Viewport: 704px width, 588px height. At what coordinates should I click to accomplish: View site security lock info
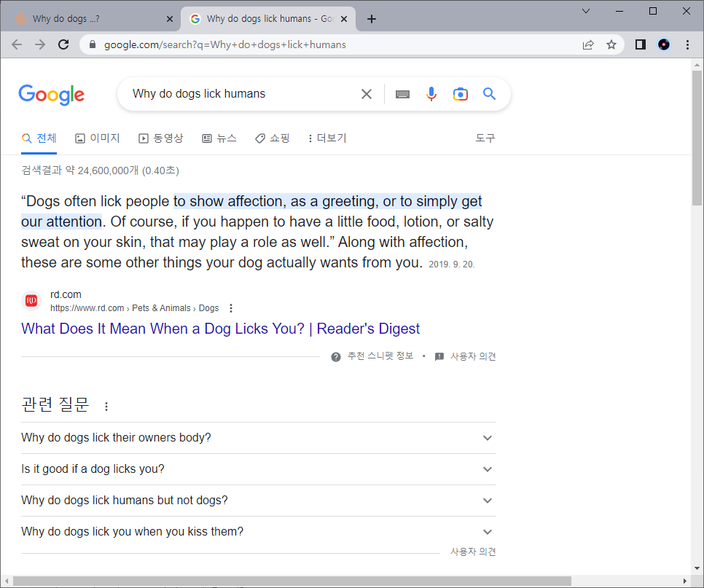point(93,44)
